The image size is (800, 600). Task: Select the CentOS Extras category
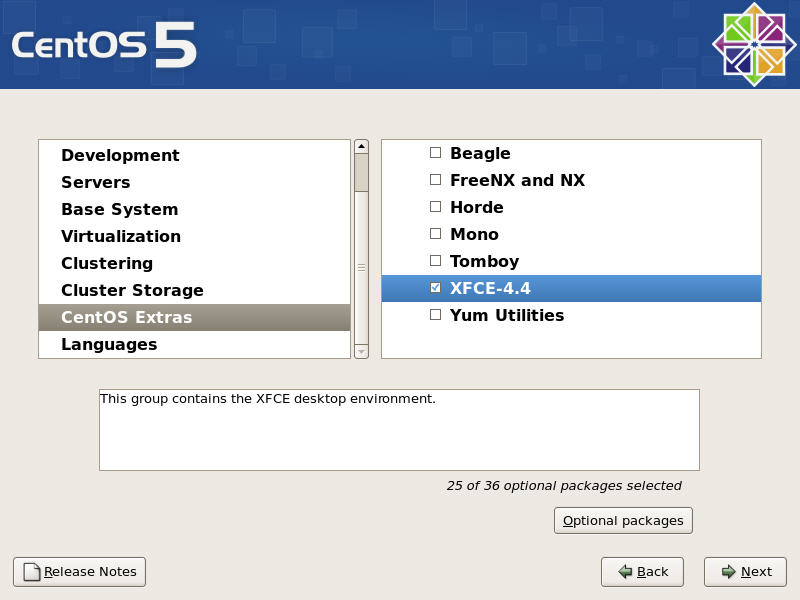click(x=194, y=317)
